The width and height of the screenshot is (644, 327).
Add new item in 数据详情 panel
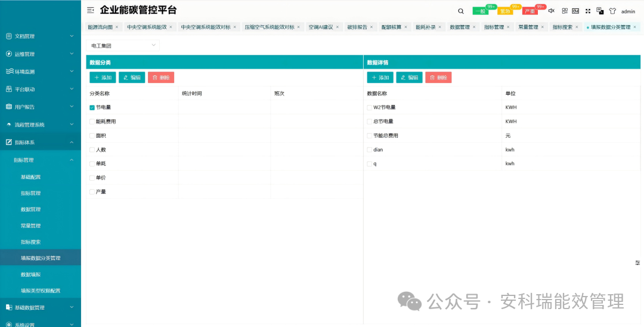[x=380, y=77]
